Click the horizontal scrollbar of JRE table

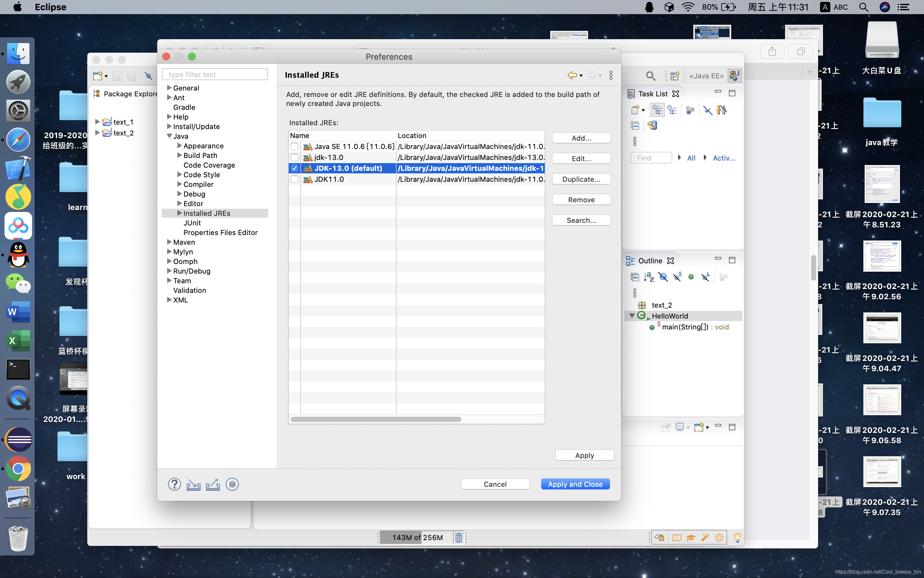click(376, 419)
